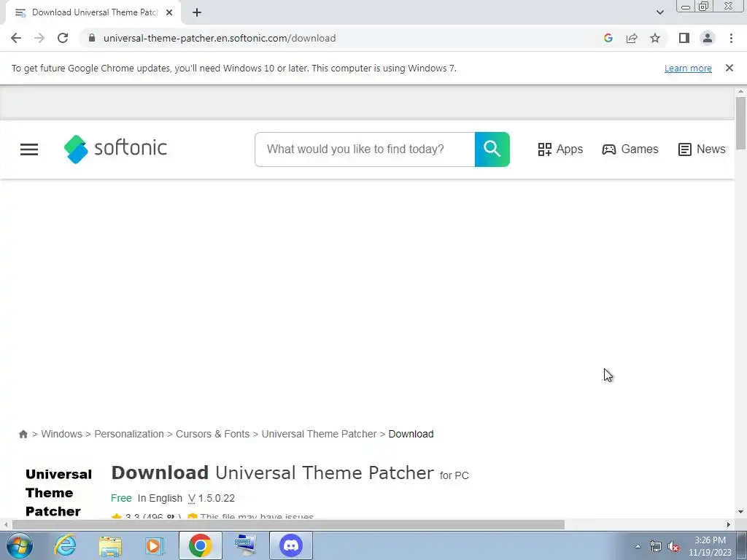Open the Chrome three-dot menu
747x560 pixels.
point(731,38)
